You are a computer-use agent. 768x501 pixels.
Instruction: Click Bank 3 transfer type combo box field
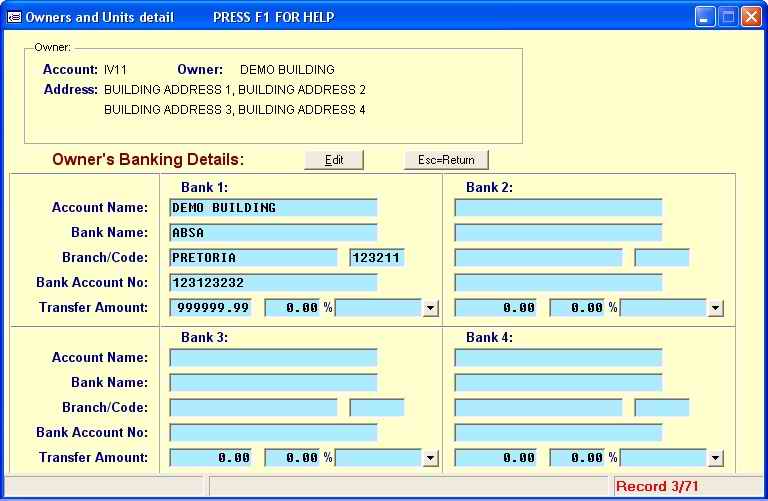[379, 458]
